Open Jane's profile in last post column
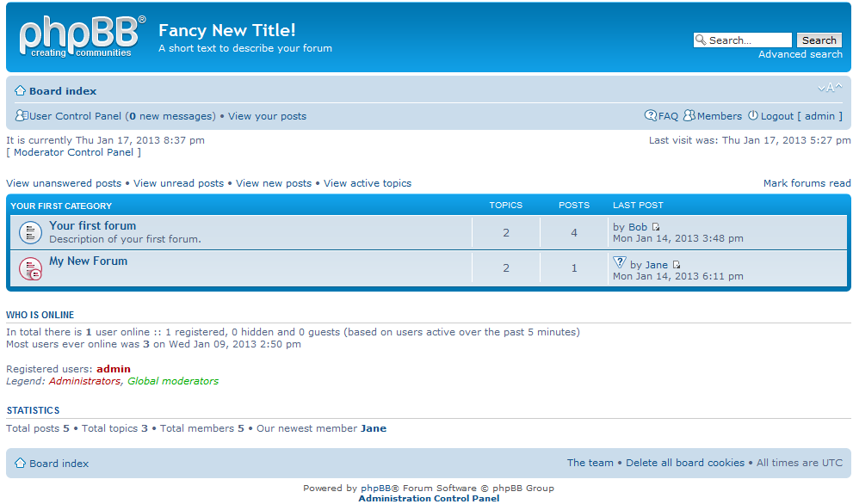The height and width of the screenshot is (504, 853). (656, 265)
